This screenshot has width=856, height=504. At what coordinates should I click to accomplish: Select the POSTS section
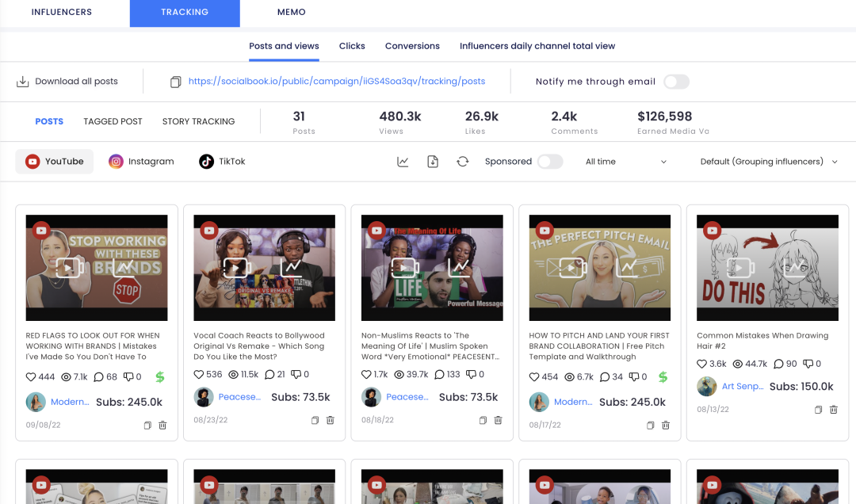[x=49, y=121]
